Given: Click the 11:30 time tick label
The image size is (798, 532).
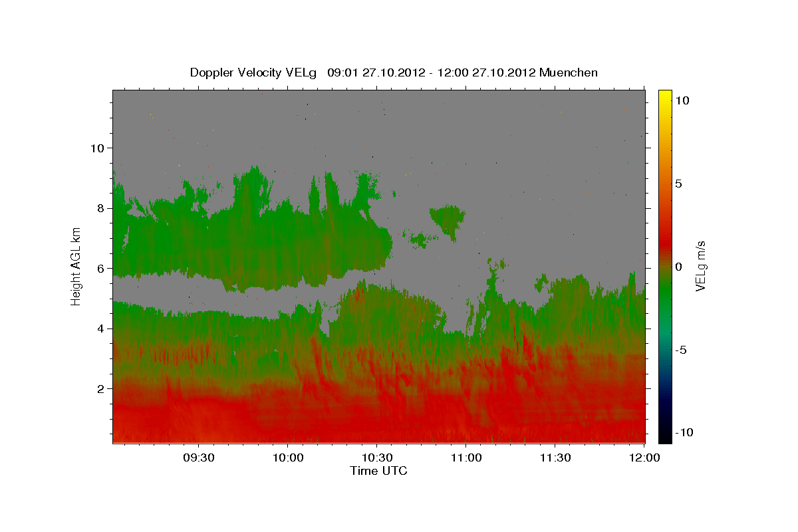Looking at the screenshot, I should [x=555, y=458].
